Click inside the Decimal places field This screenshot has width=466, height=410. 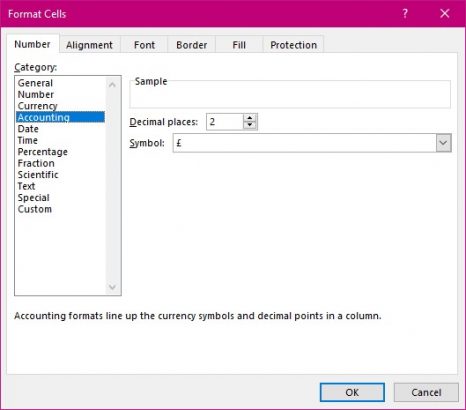225,122
